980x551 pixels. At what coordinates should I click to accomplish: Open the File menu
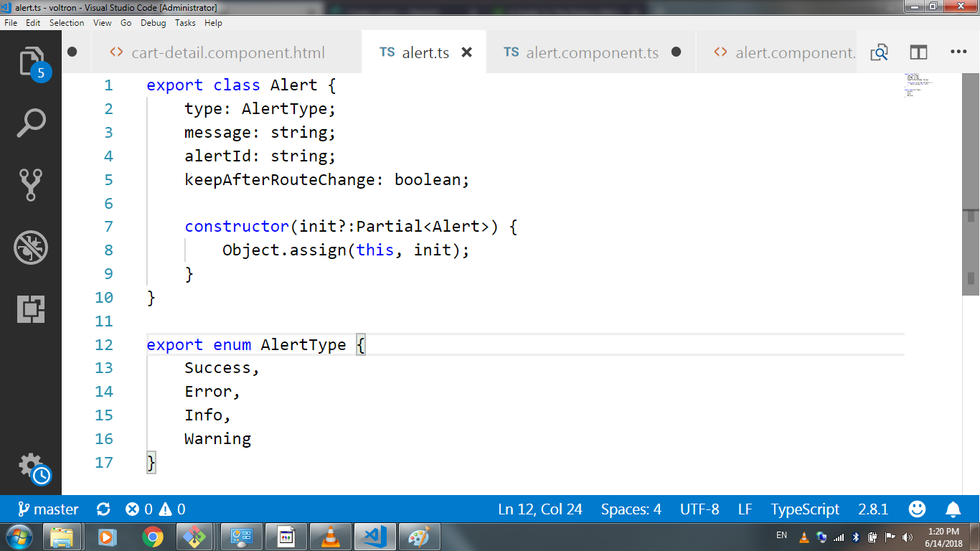pos(11,23)
